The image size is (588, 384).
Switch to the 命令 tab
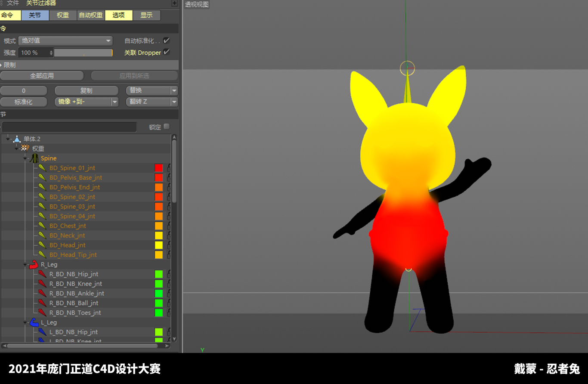pyautogui.click(x=10, y=15)
